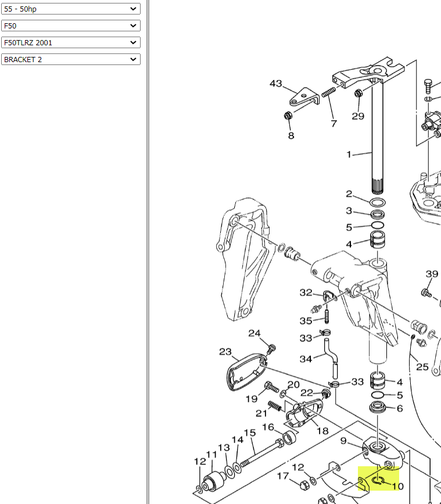
Task: Click part number 25 label
Action: pyautogui.click(x=422, y=367)
